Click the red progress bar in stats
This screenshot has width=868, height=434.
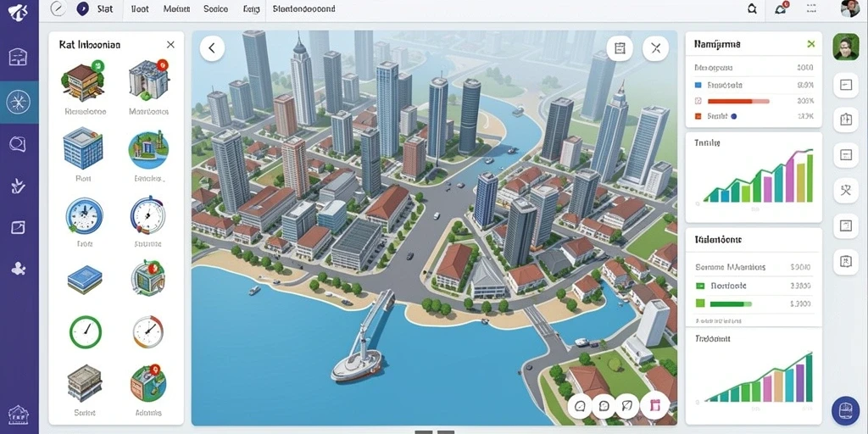[738, 102]
